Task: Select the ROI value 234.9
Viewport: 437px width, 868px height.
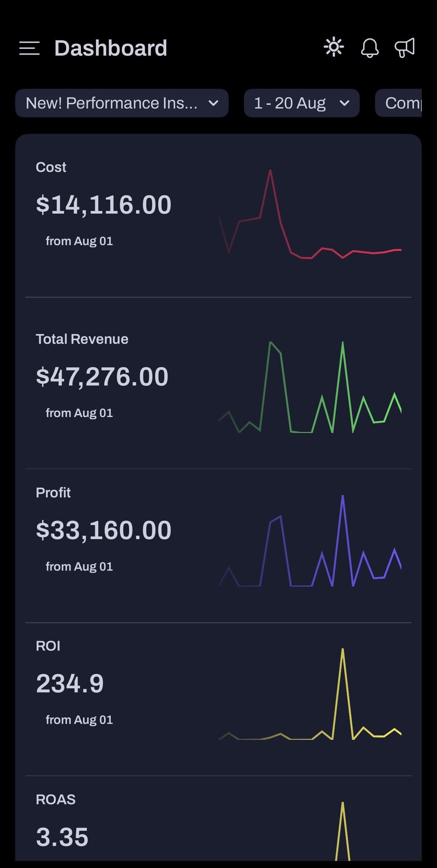Action: click(70, 684)
